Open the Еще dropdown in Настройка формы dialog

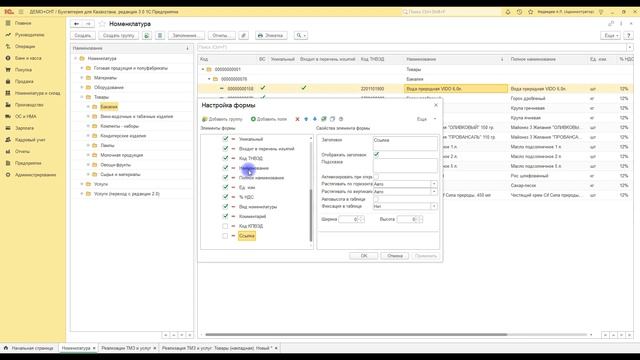coord(427,119)
